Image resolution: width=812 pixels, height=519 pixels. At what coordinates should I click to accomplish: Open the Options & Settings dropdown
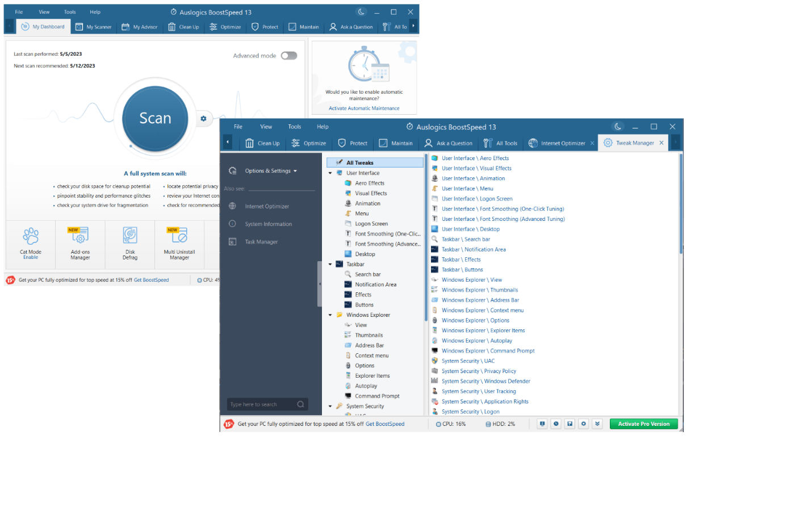pos(271,171)
